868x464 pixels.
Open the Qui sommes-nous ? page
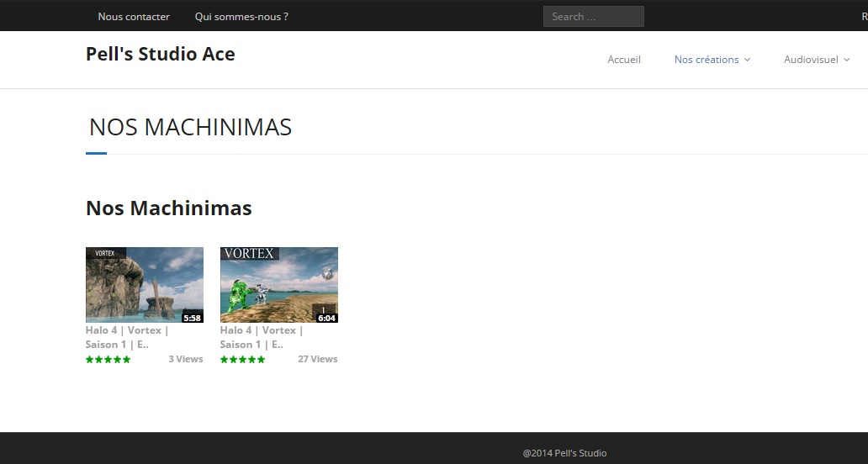241,17
